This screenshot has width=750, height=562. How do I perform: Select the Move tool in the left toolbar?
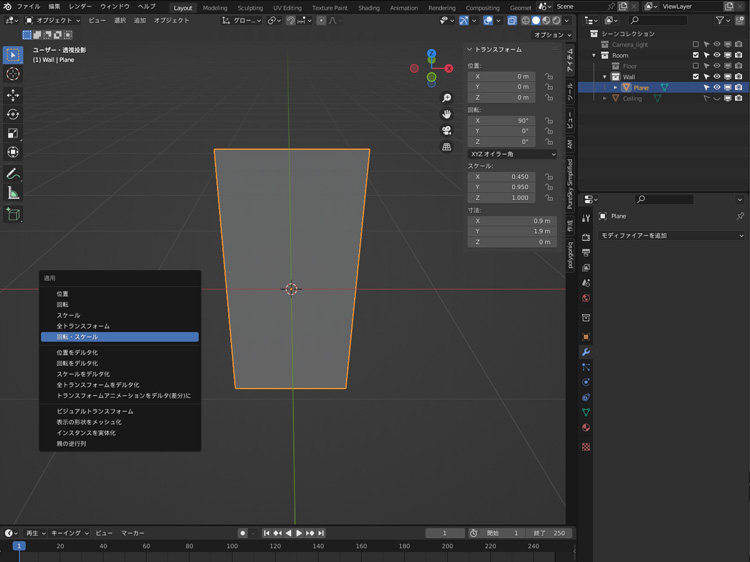(x=13, y=95)
